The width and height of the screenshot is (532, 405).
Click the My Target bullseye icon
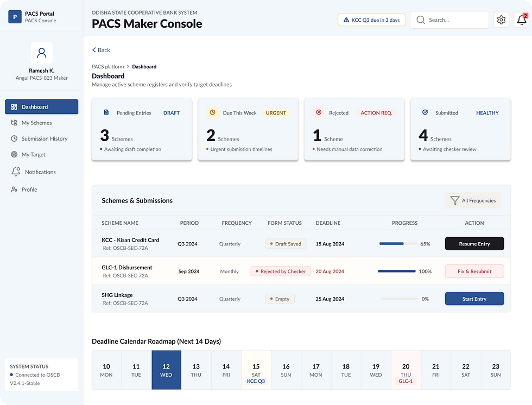(x=14, y=154)
